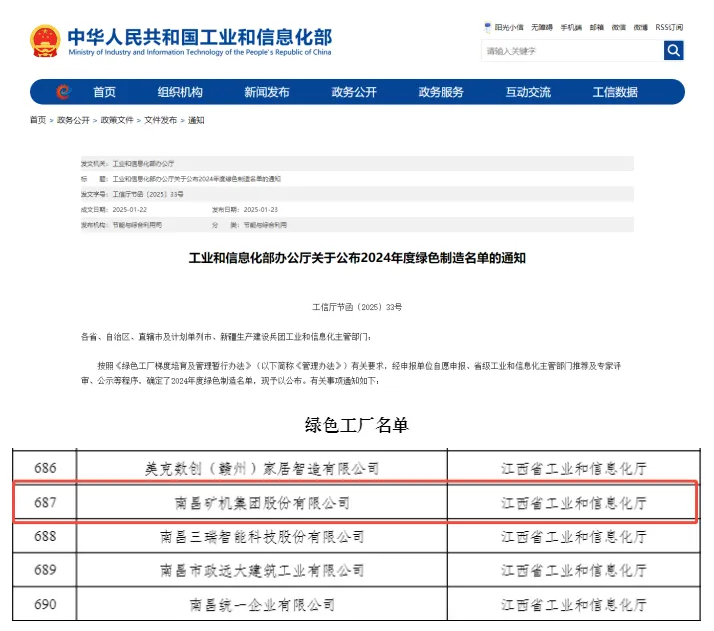Open the 首页 navigation tab
This screenshot has width=714, height=631.
(x=105, y=92)
